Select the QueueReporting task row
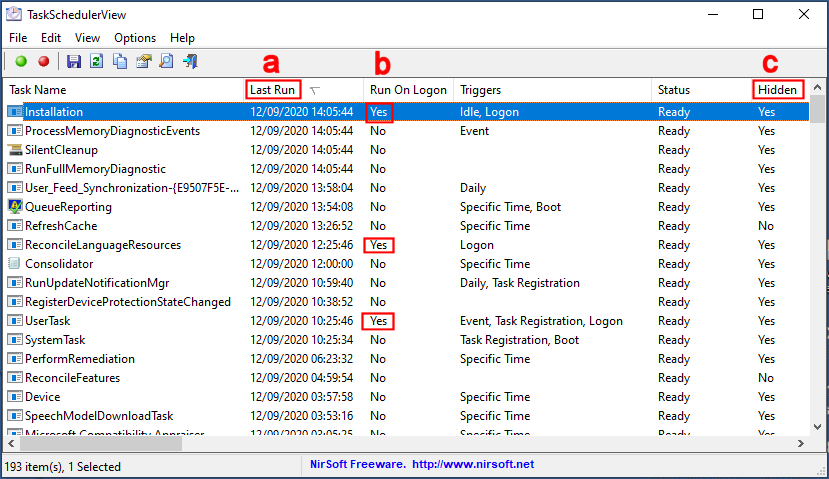Image resolution: width=829 pixels, height=479 pixels. [x=68, y=207]
